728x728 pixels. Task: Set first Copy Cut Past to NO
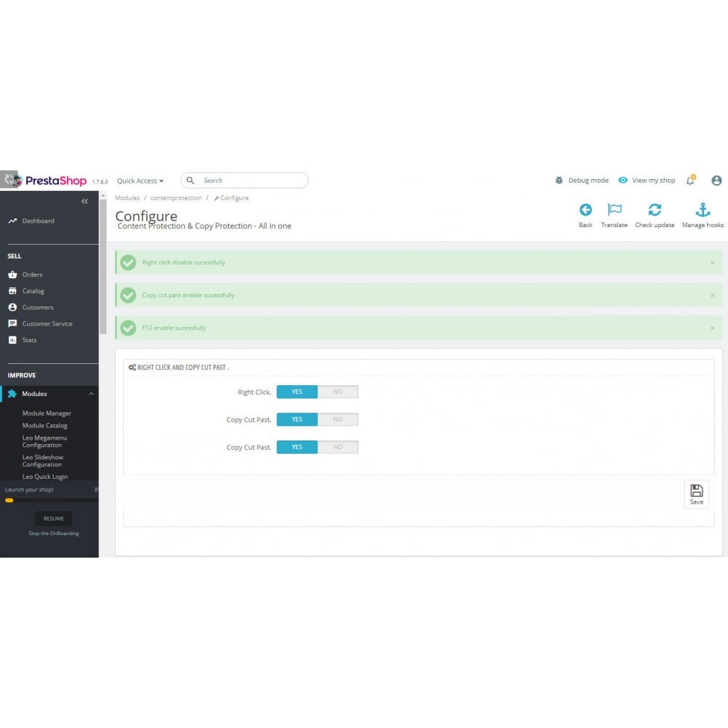(338, 419)
